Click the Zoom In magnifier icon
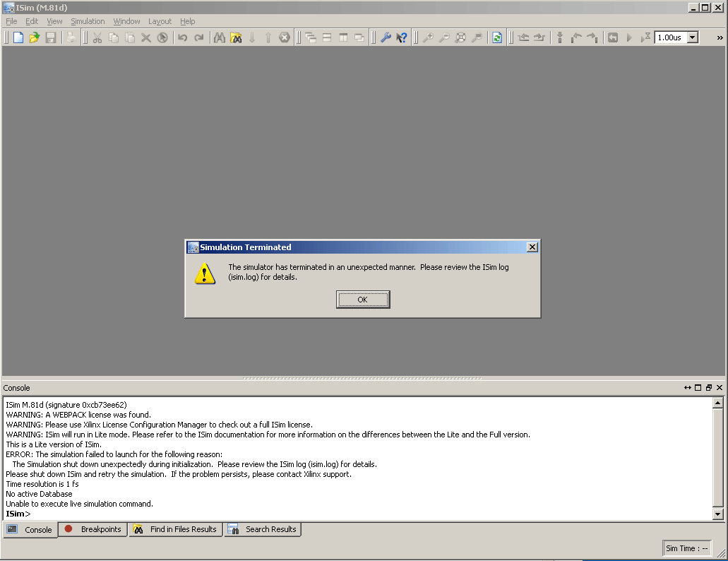 [428, 37]
